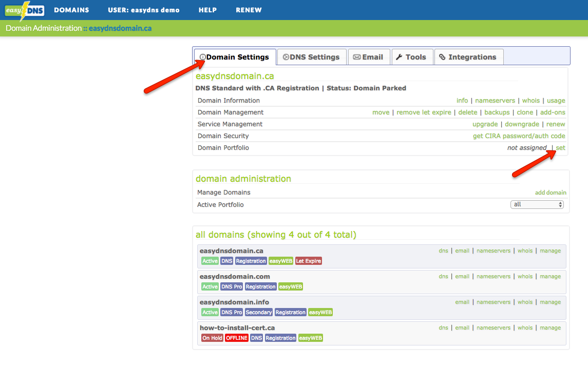Screen dimensions: 588x366
Task: Click easydnsdomain.info domain name
Action: point(234,302)
